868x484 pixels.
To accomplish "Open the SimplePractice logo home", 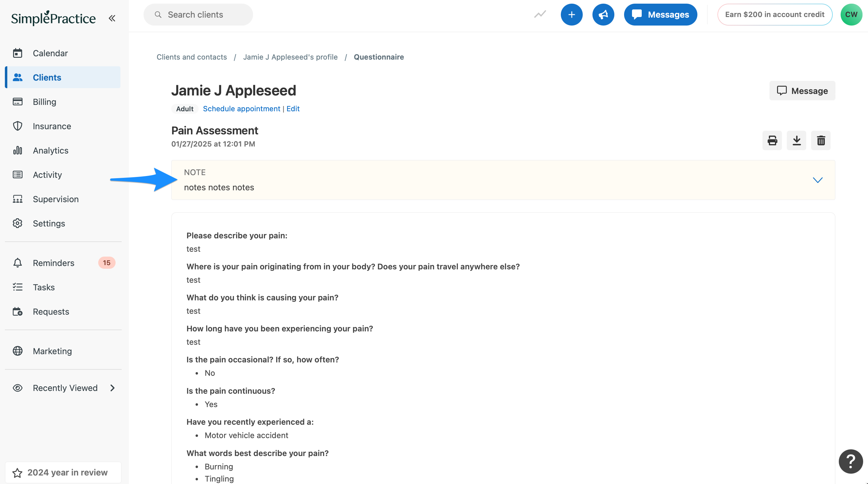I will click(x=53, y=18).
